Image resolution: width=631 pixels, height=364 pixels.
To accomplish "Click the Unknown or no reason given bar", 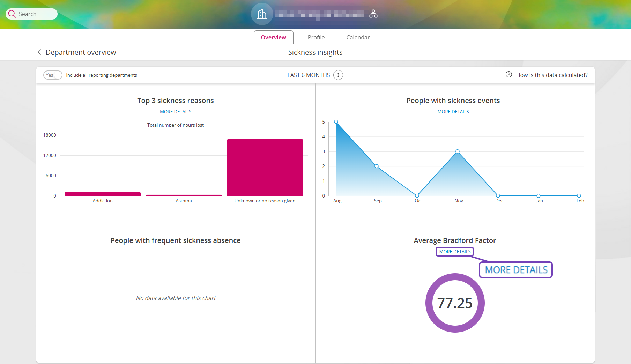I will pyautogui.click(x=265, y=167).
